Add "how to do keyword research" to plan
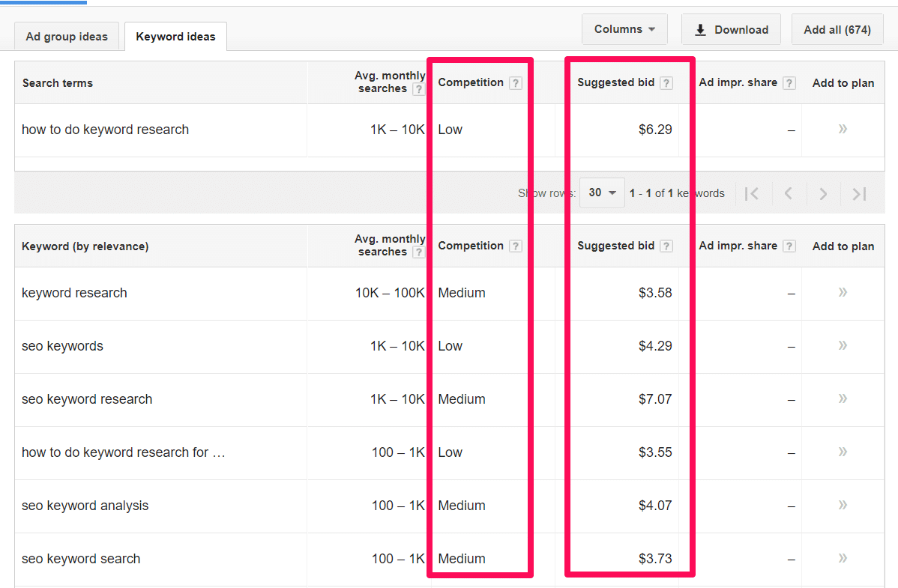Viewport: 898px width, 588px height. click(x=843, y=130)
